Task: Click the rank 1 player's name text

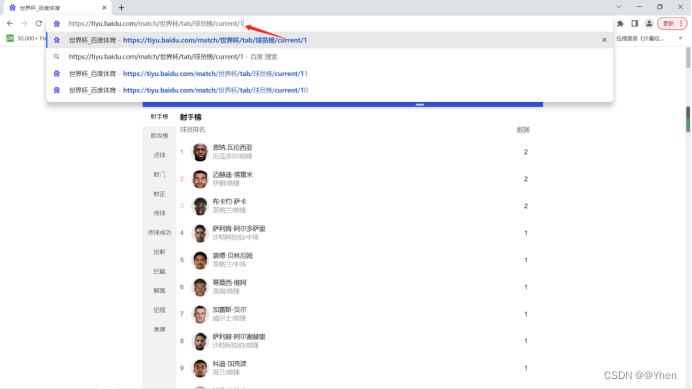Action: [233, 147]
